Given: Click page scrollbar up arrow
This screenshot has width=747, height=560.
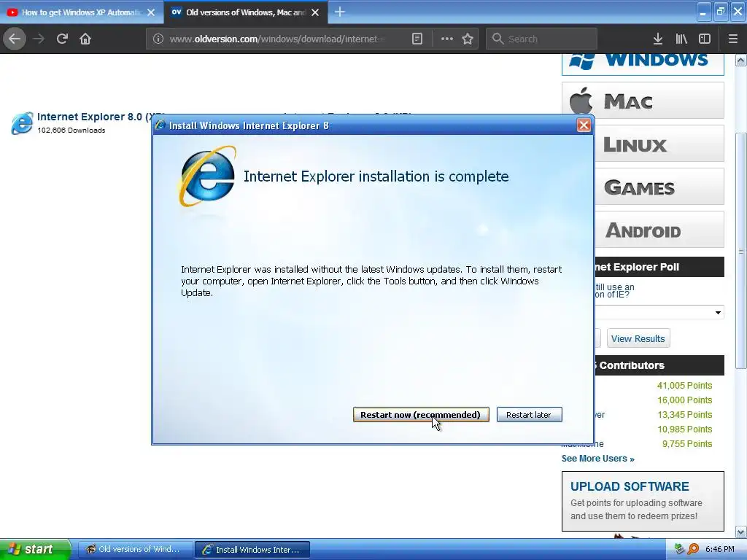Looking at the screenshot, I should [741, 60].
